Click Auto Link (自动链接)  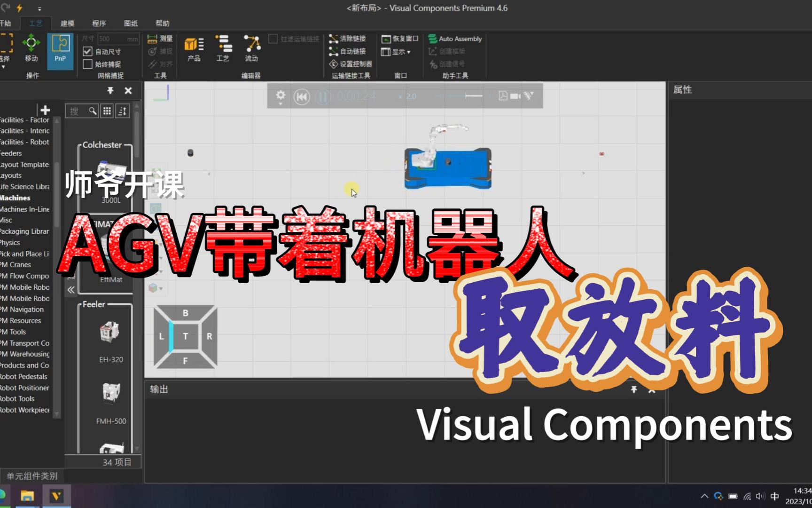(347, 51)
